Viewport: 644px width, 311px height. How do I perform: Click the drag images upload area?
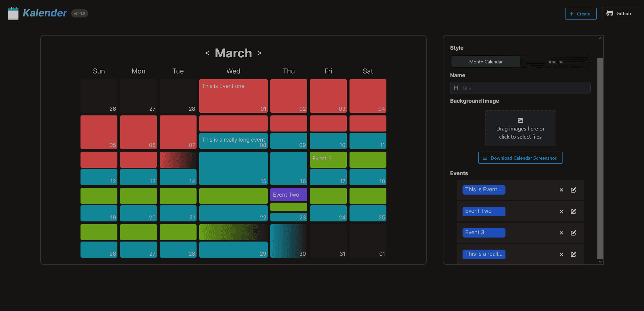point(521,128)
